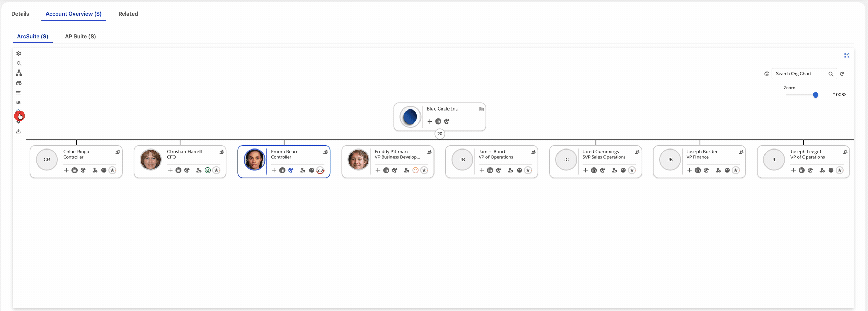868x311 pixels.
Task: Expand plus icon on Blue Circle Inc card
Action: tap(430, 121)
